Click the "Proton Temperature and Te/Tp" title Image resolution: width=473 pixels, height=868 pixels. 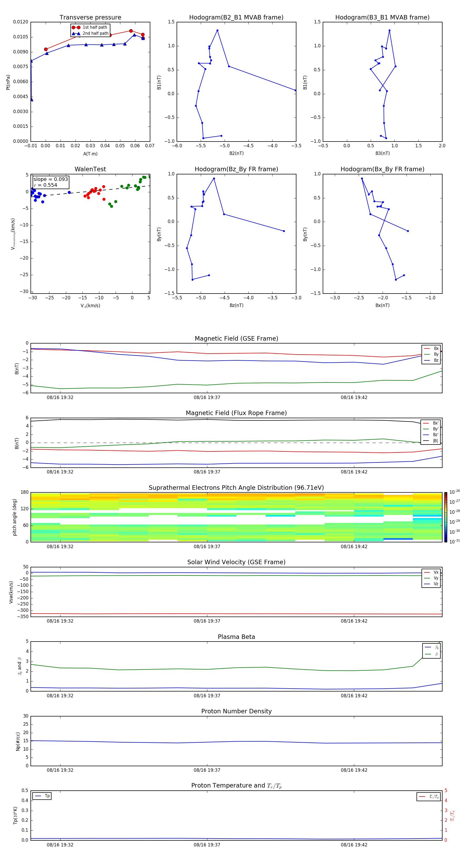[x=236, y=786]
